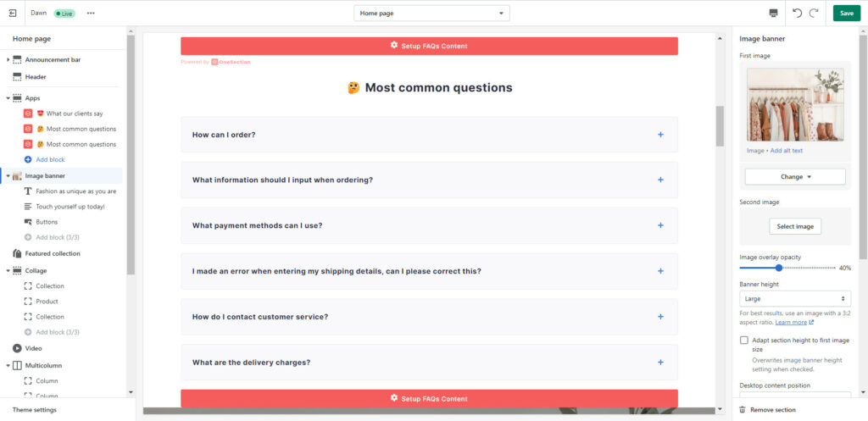Undo the last change
The image size is (868, 421).
point(797,14)
